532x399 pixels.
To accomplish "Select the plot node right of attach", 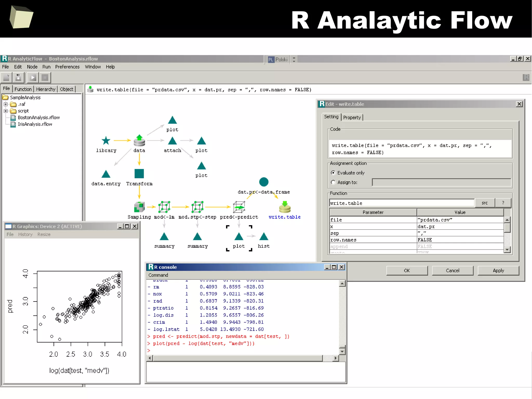I will pos(201,141).
